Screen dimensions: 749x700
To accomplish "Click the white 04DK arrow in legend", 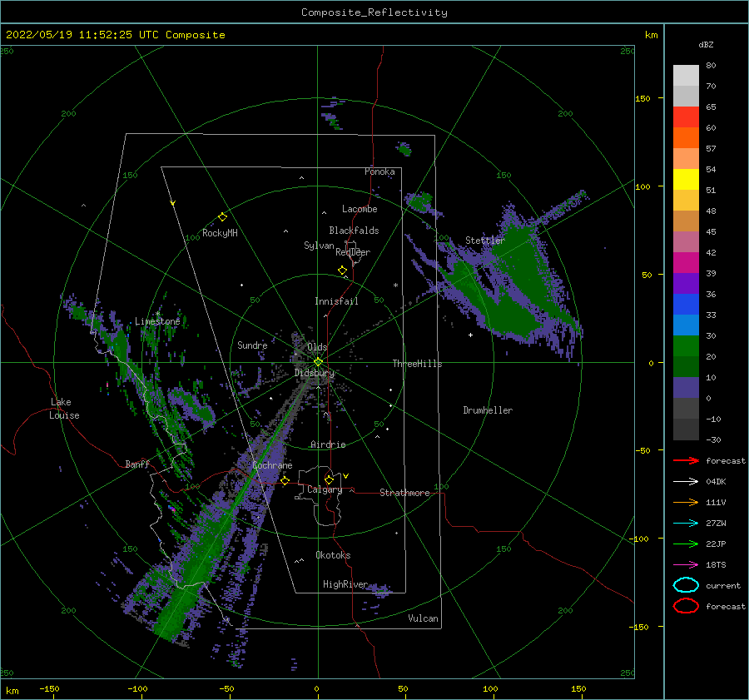I will (x=686, y=482).
